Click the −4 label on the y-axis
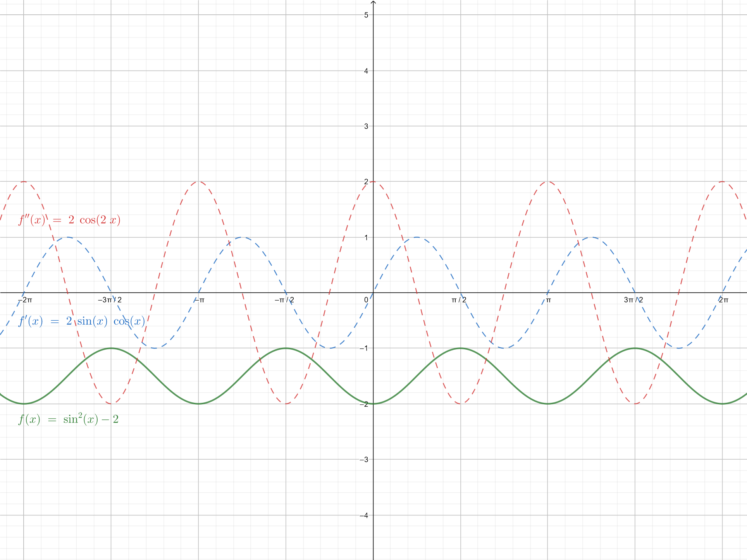 (x=364, y=515)
